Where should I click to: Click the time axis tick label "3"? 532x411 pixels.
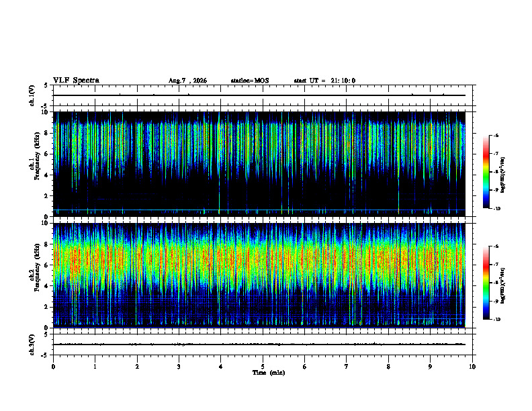[179, 367]
